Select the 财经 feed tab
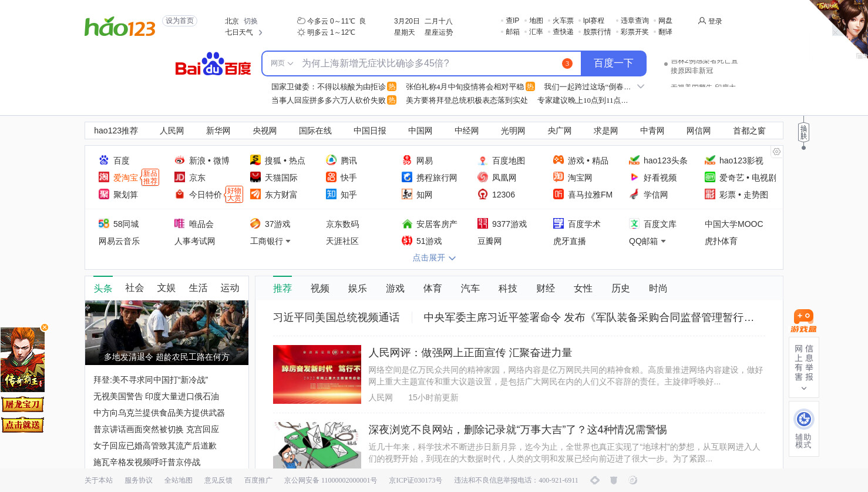Viewport: 868px width, 492px height. click(546, 288)
